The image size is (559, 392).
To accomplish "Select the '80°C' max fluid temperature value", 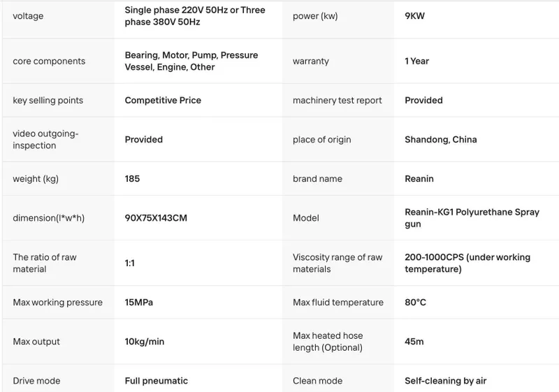I will coord(415,302).
